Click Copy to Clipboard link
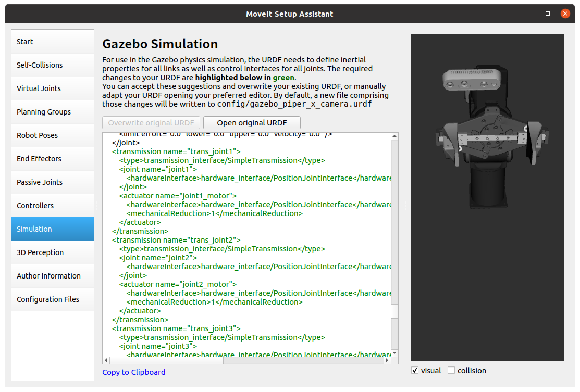Image resolution: width=580 pixels, height=392 pixels. [134, 372]
